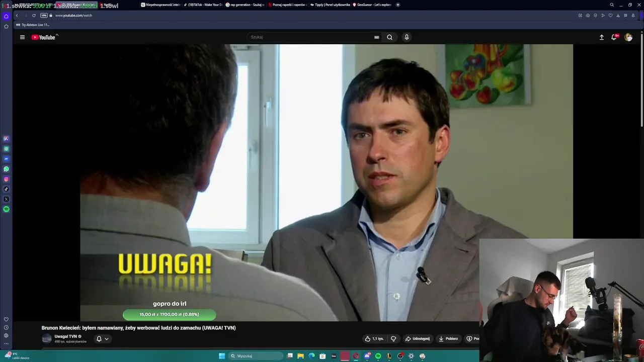This screenshot has width=644, height=362.
Task: Switch to the 'Poznaj raperki i raperów' tab
Action: click(x=288, y=5)
